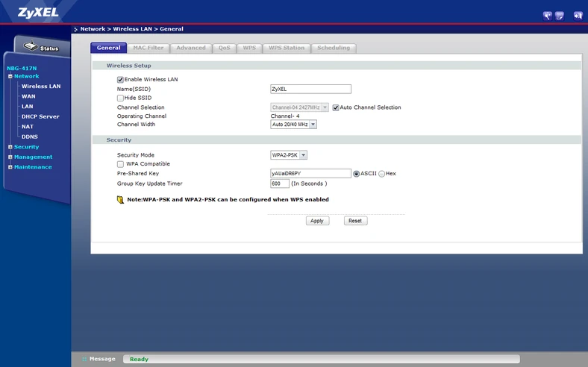Expand the Maintenance tree section
Screen dimensions: 588x367
click(x=10, y=167)
